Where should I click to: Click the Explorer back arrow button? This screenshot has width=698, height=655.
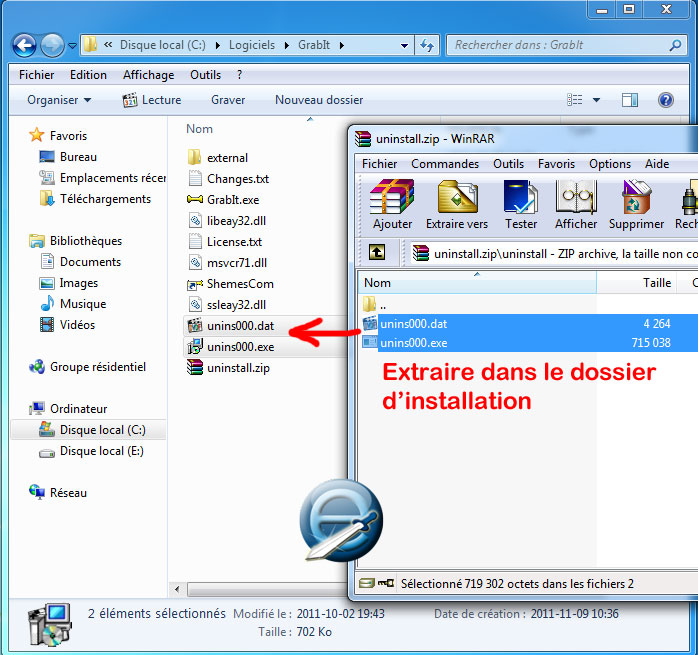click(x=24, y=45)
